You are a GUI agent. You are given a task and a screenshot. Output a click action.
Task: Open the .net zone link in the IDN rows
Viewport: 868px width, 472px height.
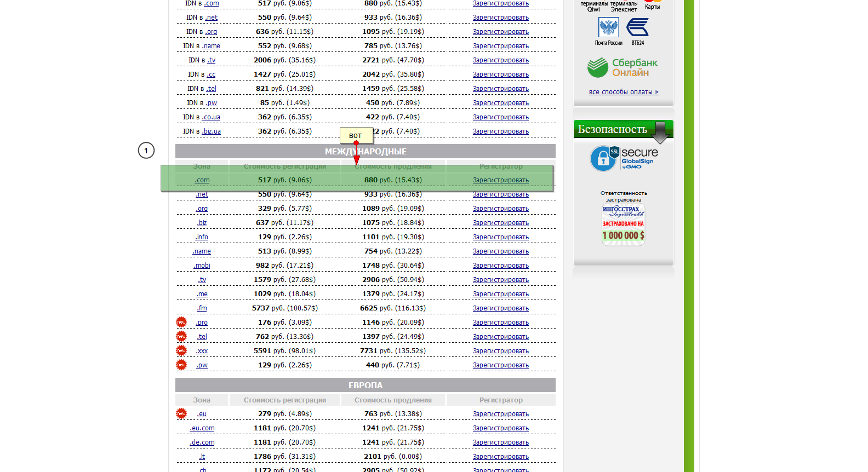coord(212,18)
